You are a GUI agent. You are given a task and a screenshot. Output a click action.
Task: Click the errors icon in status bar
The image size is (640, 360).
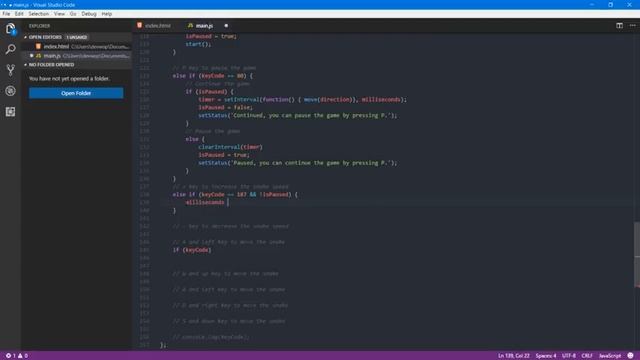[x=8, y=356]
